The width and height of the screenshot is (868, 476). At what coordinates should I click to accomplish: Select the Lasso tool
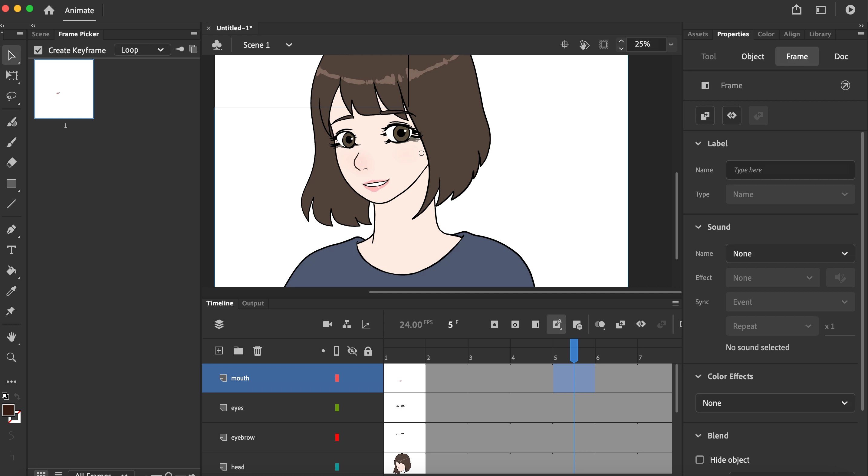pyautogui.click(x=12, y=96)
